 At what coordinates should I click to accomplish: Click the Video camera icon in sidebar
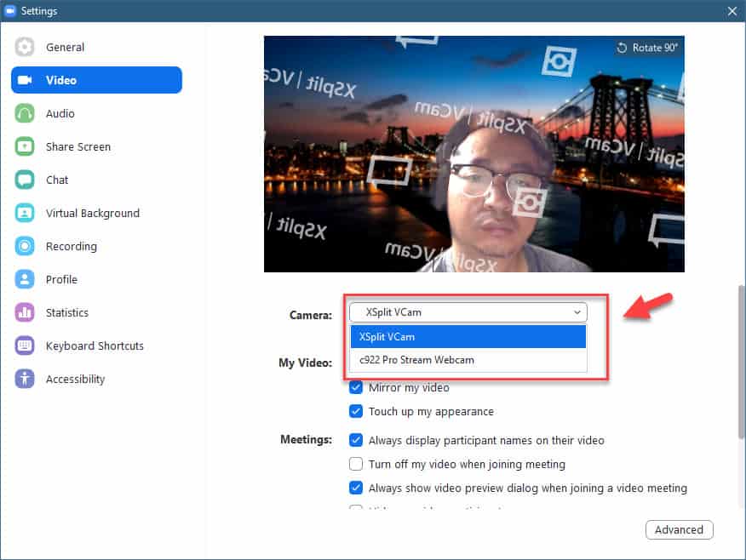click(24, 80)
